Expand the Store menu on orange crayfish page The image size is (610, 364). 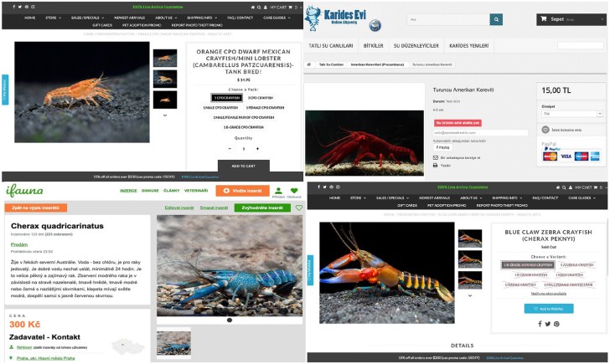pos(52,17)
